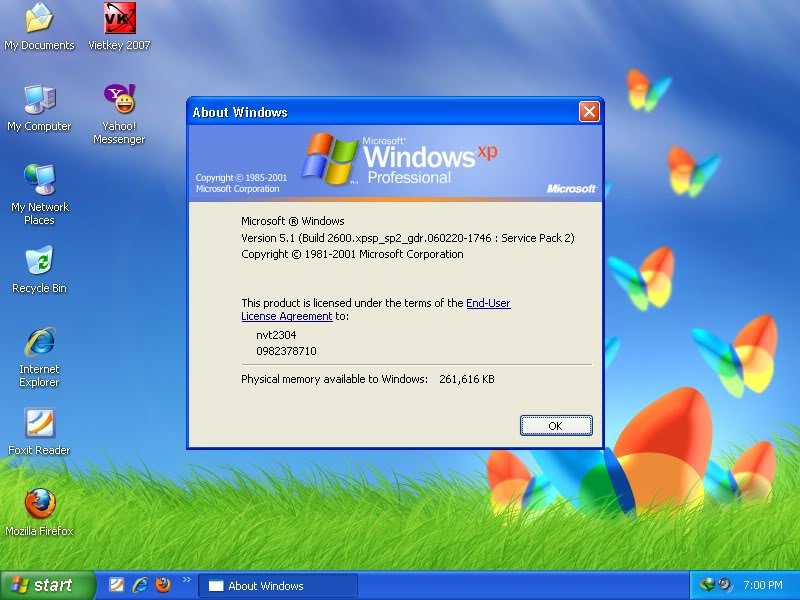
Task: Select the Recycle Bin icon
Action: click(39, 270)
